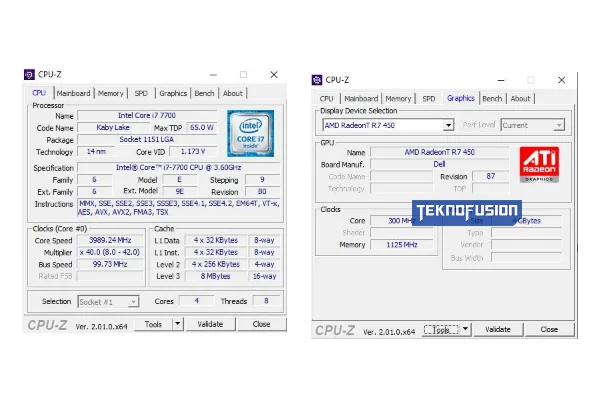
Task: Open the Mainboard tab in left CPU-Z window
Action: click(73, 93)
